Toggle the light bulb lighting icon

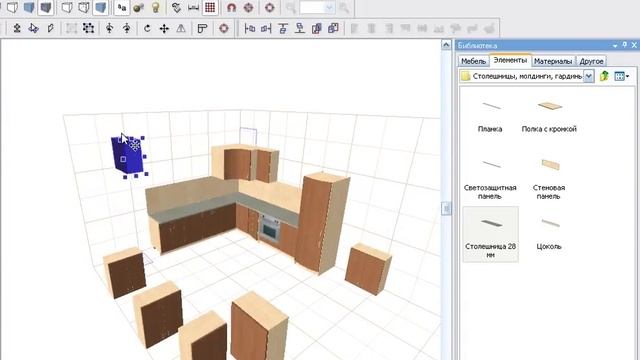tap(156, 7)
